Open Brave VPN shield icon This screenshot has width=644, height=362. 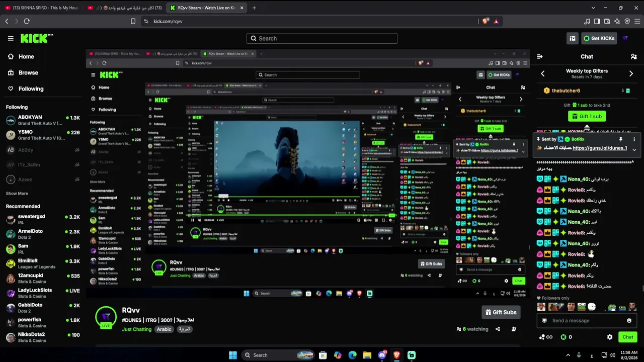point(627,21)
